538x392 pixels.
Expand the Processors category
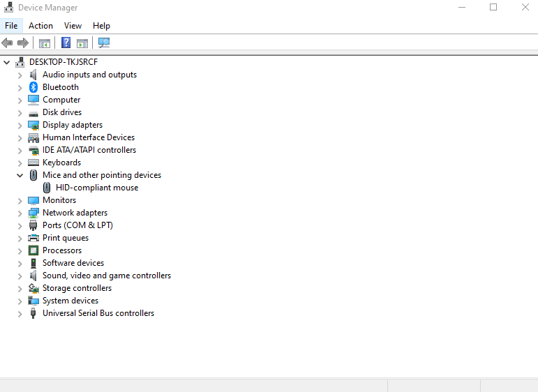point(20,251)
